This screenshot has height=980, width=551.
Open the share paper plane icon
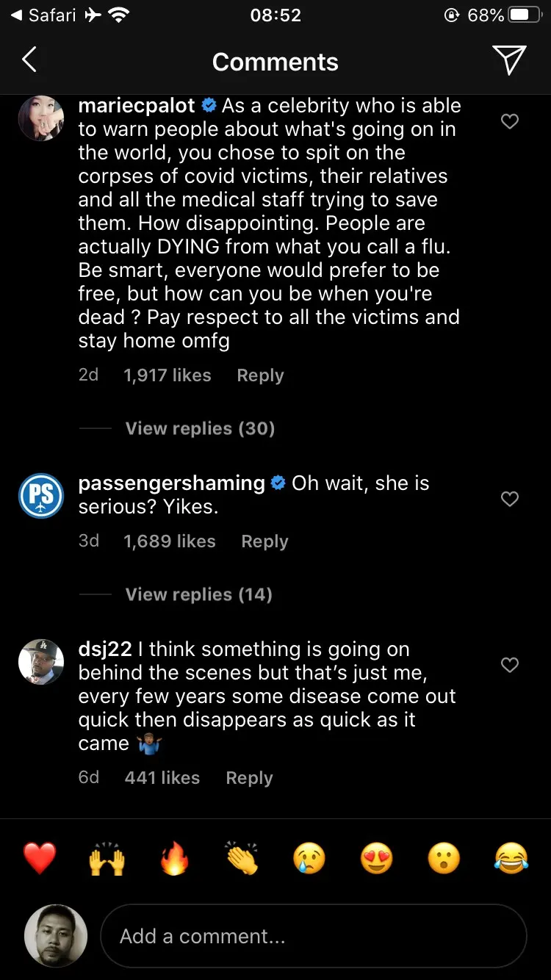tap(509, 60)
